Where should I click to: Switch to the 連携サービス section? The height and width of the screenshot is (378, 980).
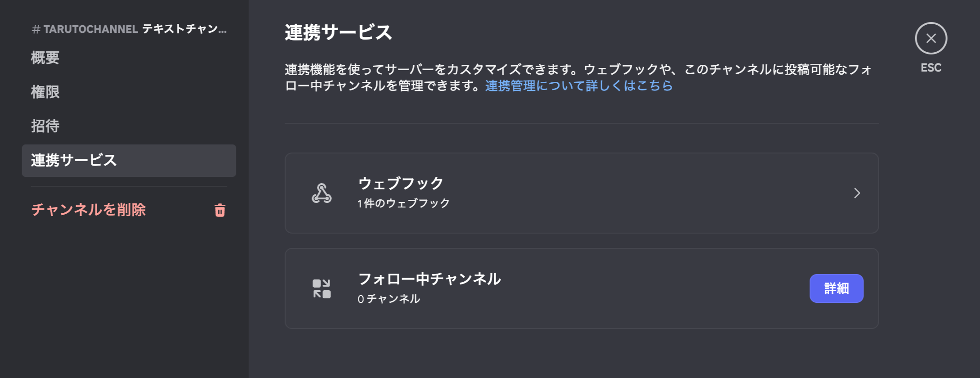pyautogui.click(x=73, y=161)
